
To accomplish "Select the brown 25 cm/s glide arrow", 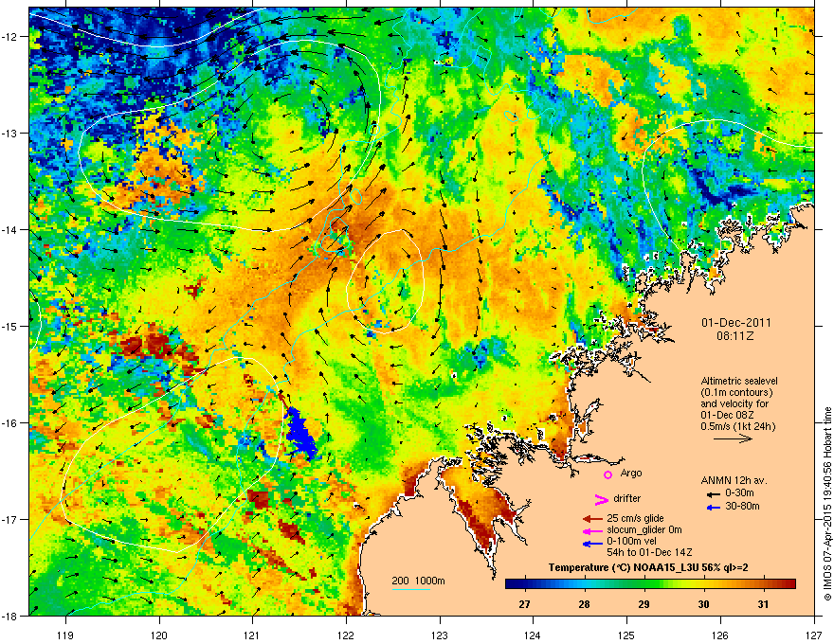I will [592, 519].
